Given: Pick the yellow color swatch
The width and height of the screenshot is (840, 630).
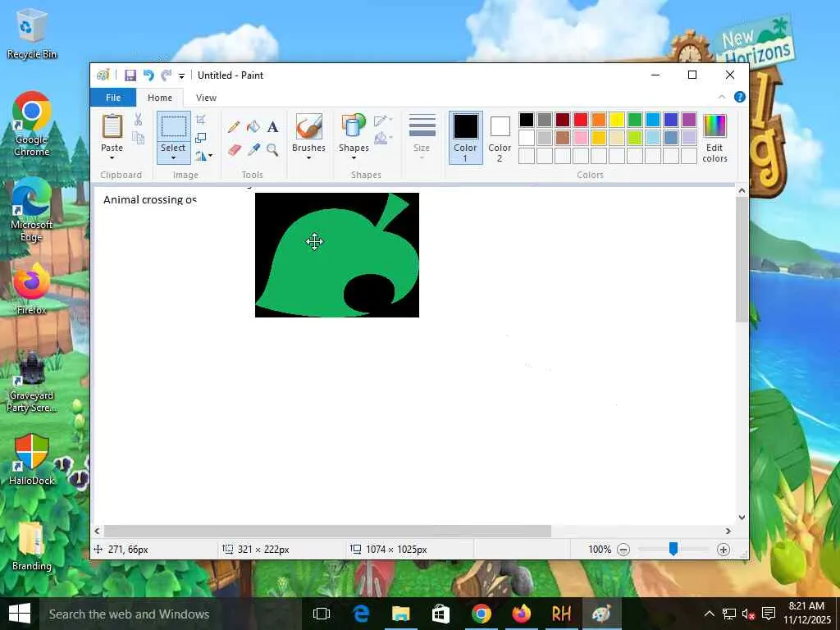Looking at the screenshot, I should coord(617,120).
